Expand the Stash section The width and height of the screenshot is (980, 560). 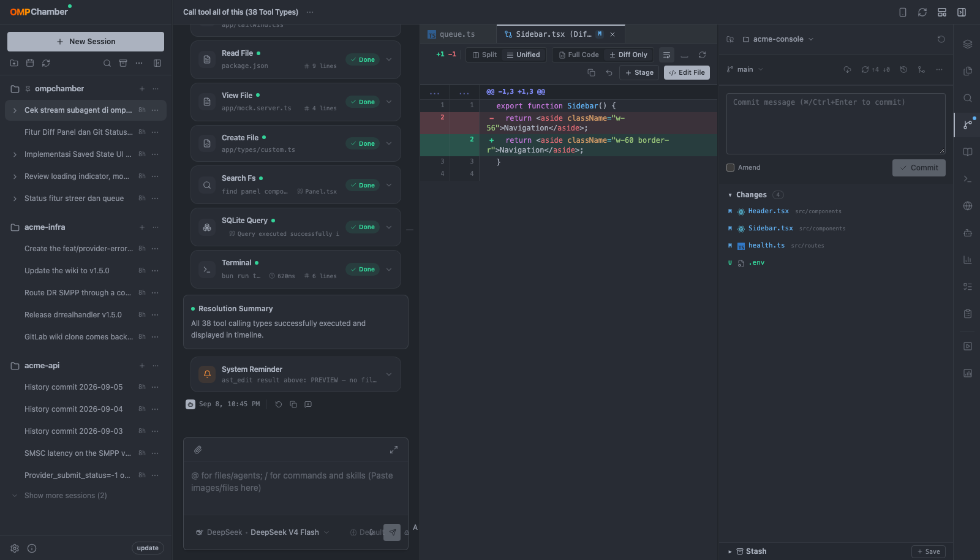pos(730,551)
